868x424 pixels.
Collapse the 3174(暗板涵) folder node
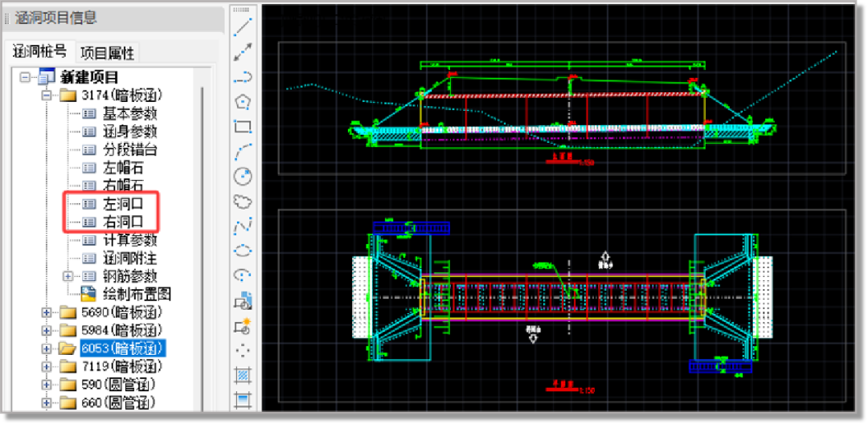47,96
